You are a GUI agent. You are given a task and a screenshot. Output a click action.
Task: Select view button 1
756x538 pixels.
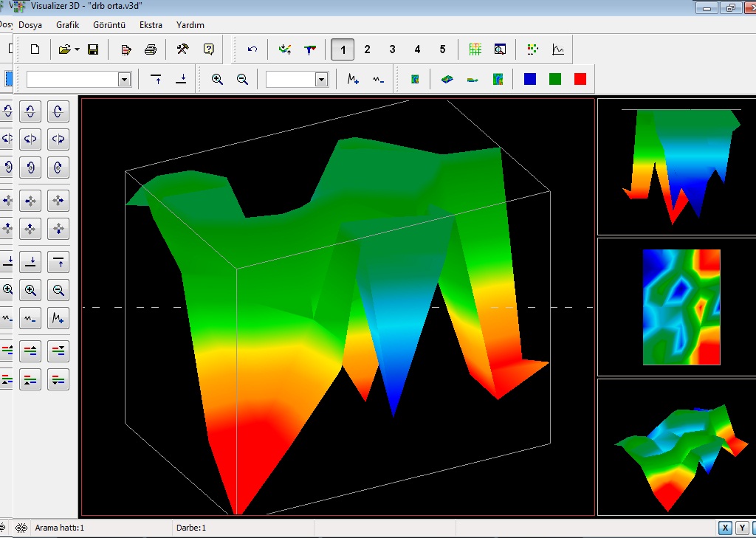tap(342, 49)
